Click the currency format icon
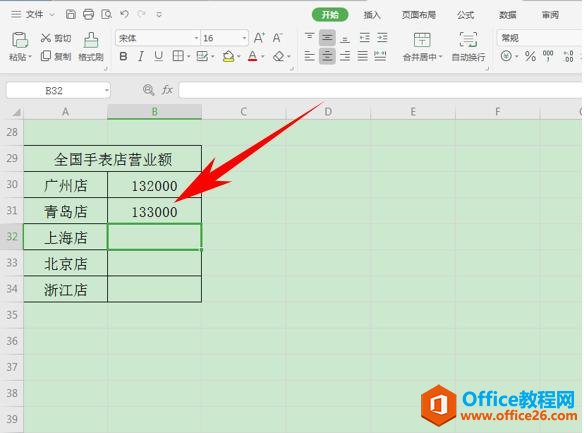The height and width of the screenshot is (433, 584). pyautogui.click(x=506, y=56)
